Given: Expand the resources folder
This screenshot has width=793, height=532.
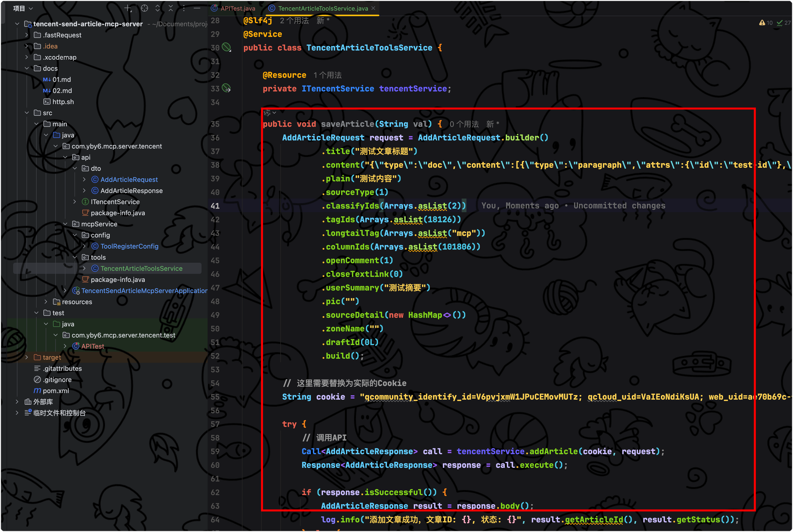Looking at the screenshot, I should [46, 302].
